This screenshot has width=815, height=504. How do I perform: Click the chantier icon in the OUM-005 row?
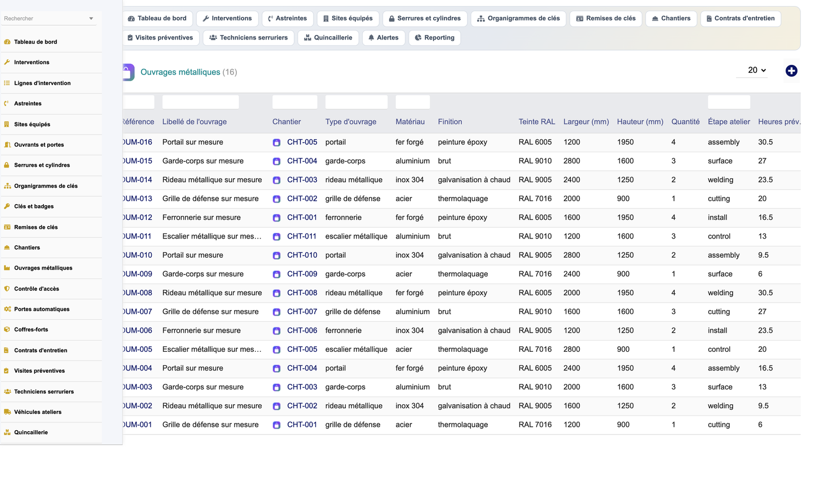click(276, 350)
